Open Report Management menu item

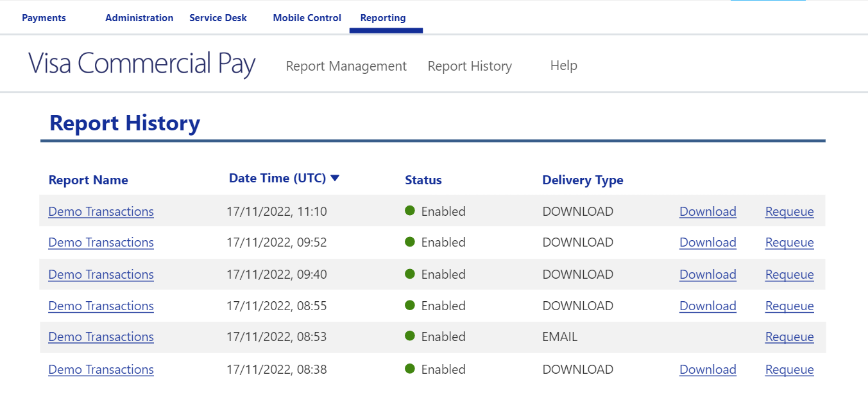point(346,66)
